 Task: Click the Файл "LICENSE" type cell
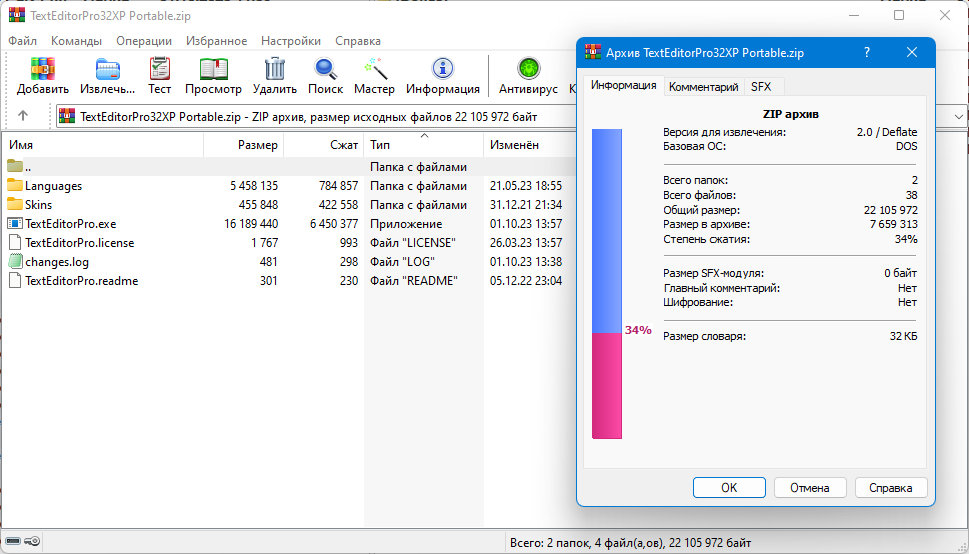click(x=413, y=243)
